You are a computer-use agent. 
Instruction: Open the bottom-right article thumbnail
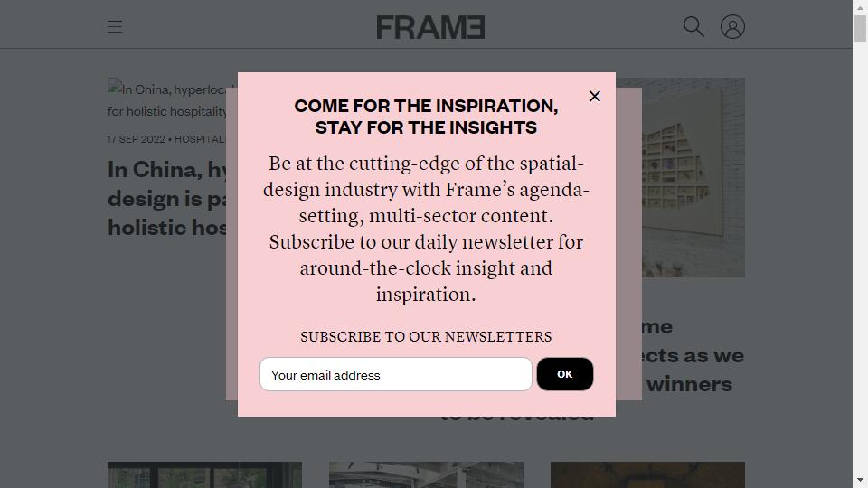tap(647, 474)
